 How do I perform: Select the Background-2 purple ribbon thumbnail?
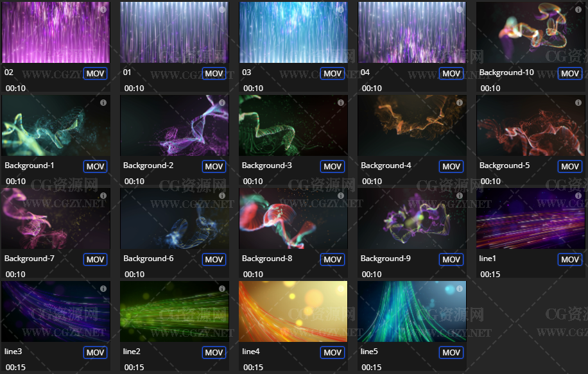175,125
